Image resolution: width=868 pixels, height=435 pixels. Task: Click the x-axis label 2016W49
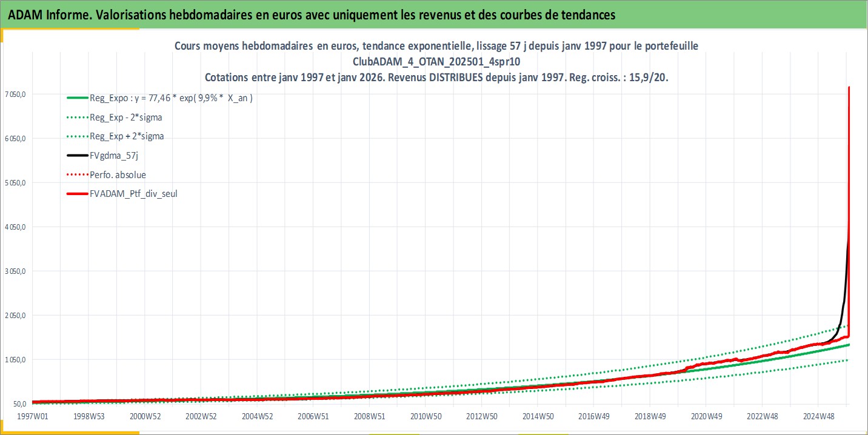tap(593, 416)
